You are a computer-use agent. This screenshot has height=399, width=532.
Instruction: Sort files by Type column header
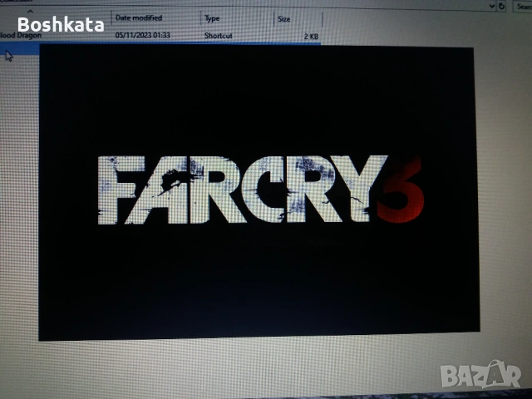click(x=213, y=17)
